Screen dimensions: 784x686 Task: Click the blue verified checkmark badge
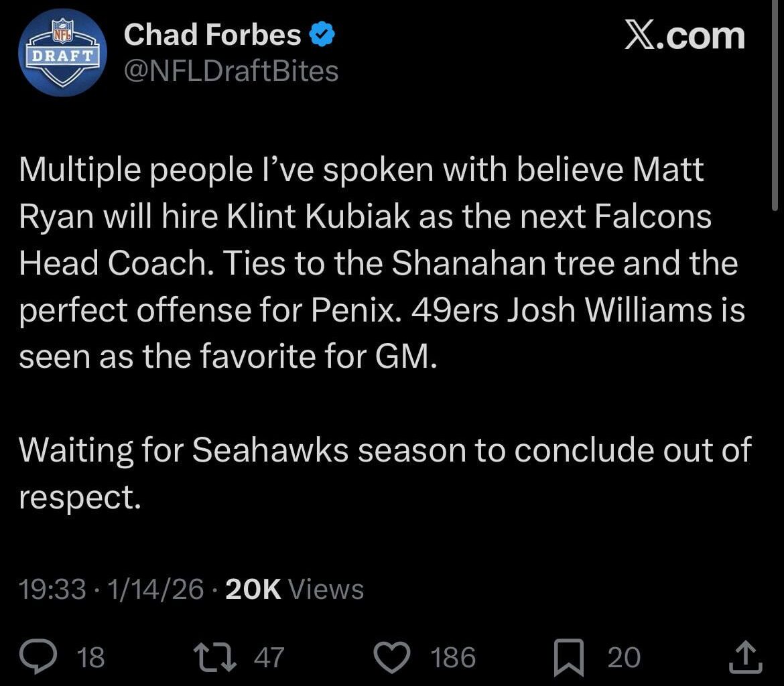[x=321, y=33]
